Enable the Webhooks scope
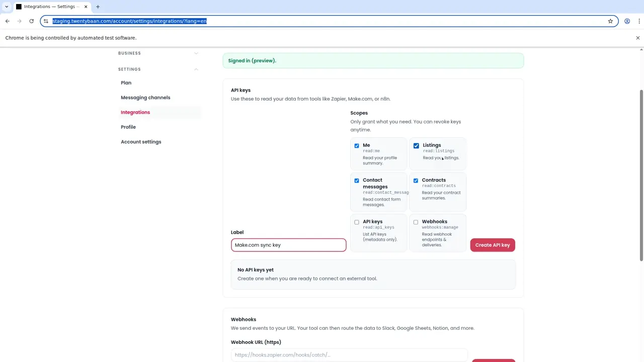 416,222
